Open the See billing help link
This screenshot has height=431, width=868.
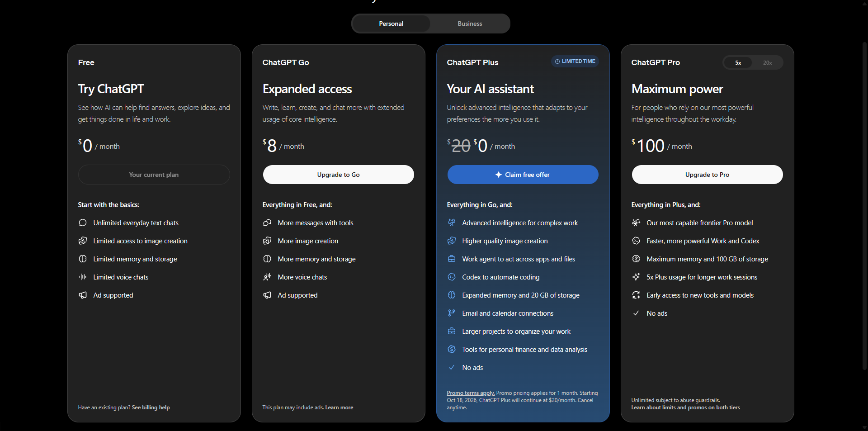point(151,407)
